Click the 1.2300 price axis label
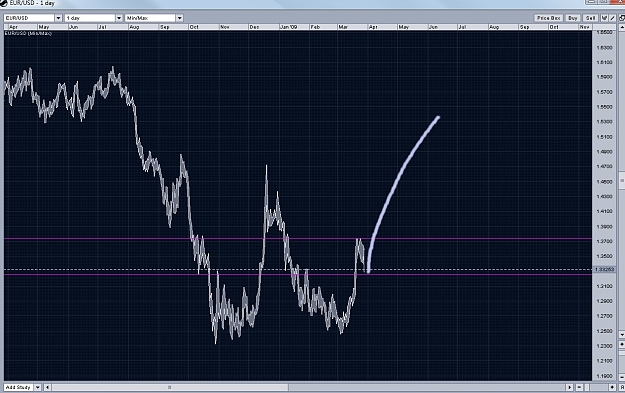Viewport: 625px width, 393px height. 604,346
